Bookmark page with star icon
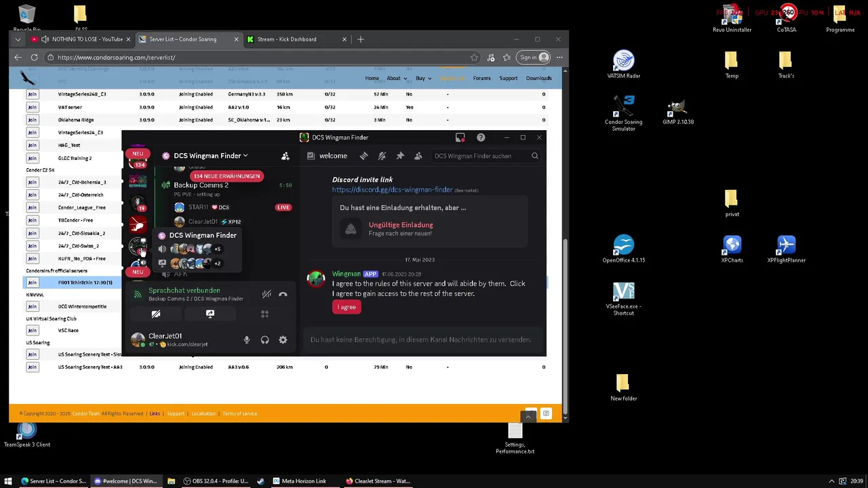Screen dimensions: 868x488 point(474,58)
